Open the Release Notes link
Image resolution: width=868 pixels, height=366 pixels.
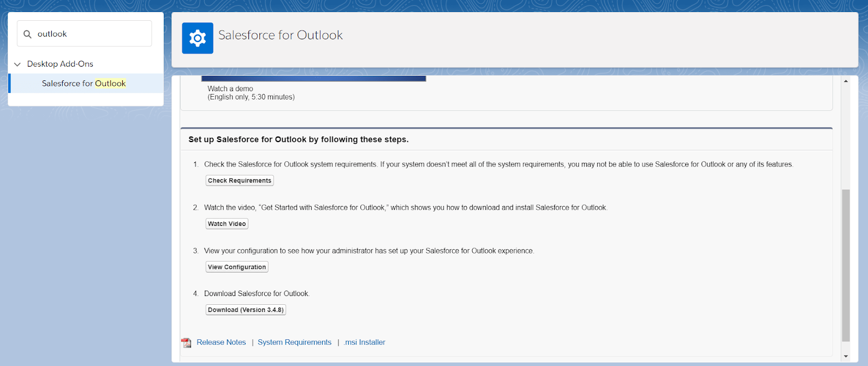221,343
